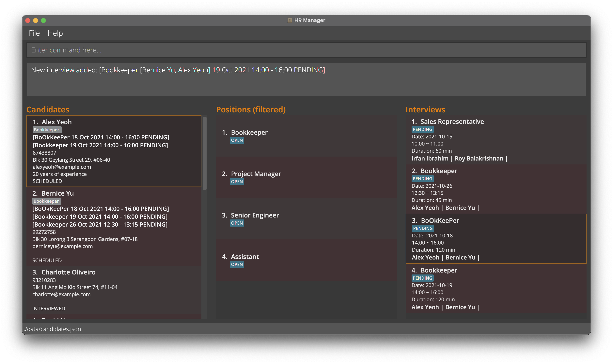The height and width of the screenshot is (364, 613).
Task: Open the File menu
Action: tap(34, 33)
